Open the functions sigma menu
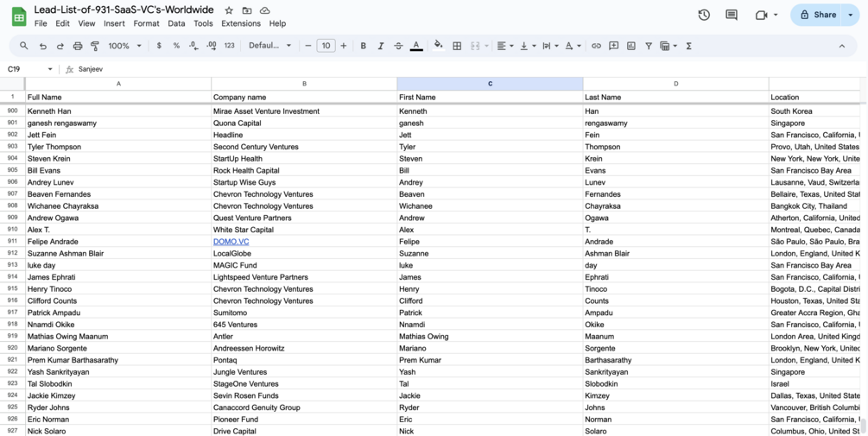Screen dimensions: 868x436 coord(688,46)
